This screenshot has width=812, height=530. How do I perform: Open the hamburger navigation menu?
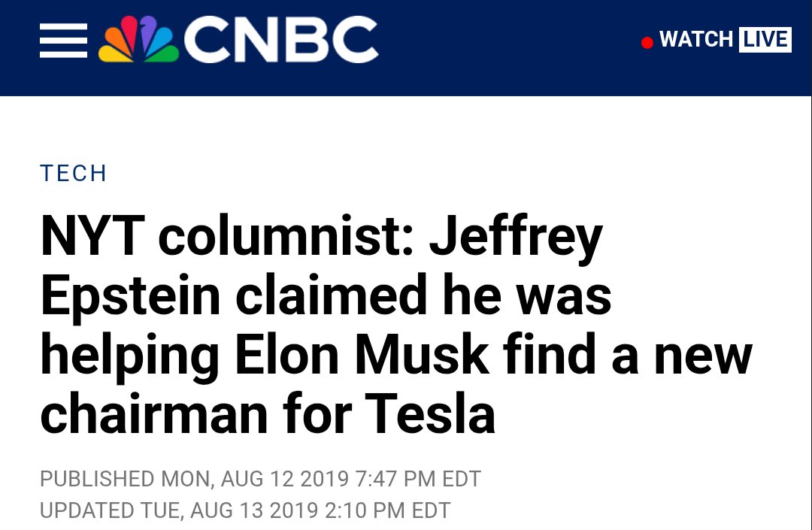point(63,41)
